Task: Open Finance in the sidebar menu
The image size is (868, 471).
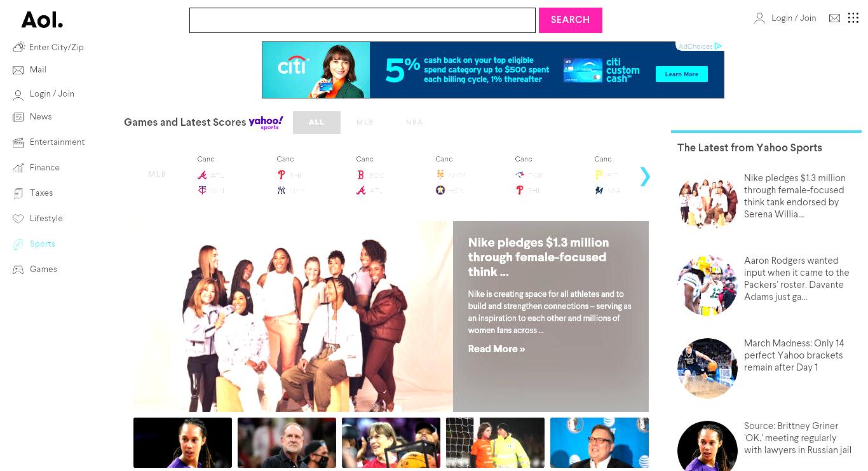Action: point(44,168)
